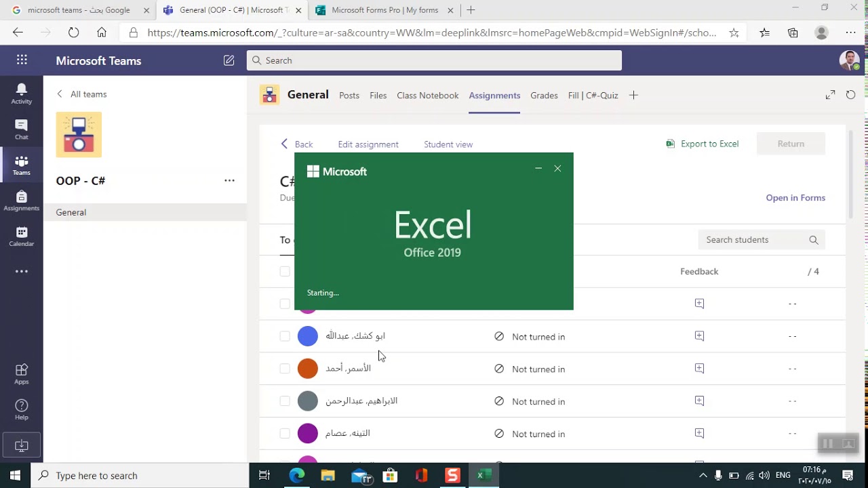Go Back from assignment view

[x=296, y=144]
